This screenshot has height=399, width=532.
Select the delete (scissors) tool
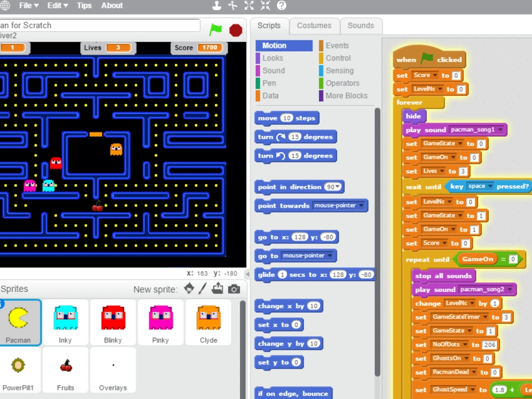click(x=232, y=5)
